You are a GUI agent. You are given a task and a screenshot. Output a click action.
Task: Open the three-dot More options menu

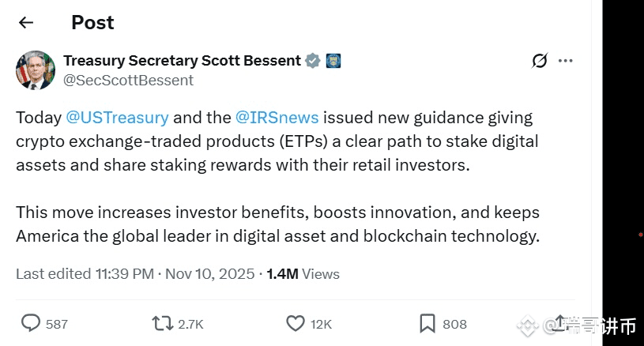pos(565,61)
